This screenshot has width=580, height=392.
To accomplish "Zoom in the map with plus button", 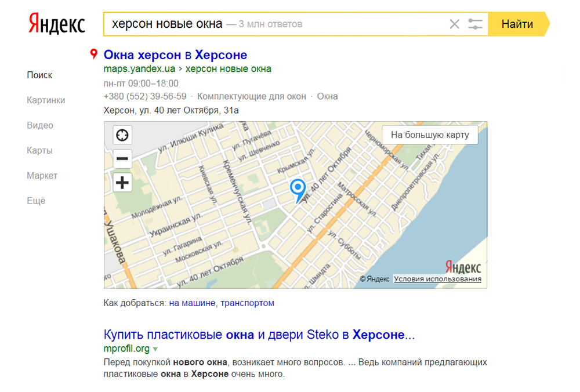I will pos(122,183).
